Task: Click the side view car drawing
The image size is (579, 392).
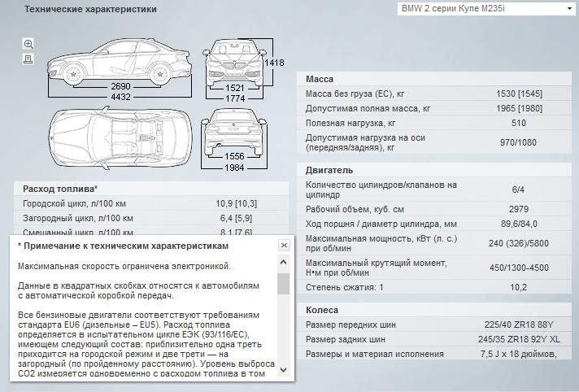Action: point(120,62)
